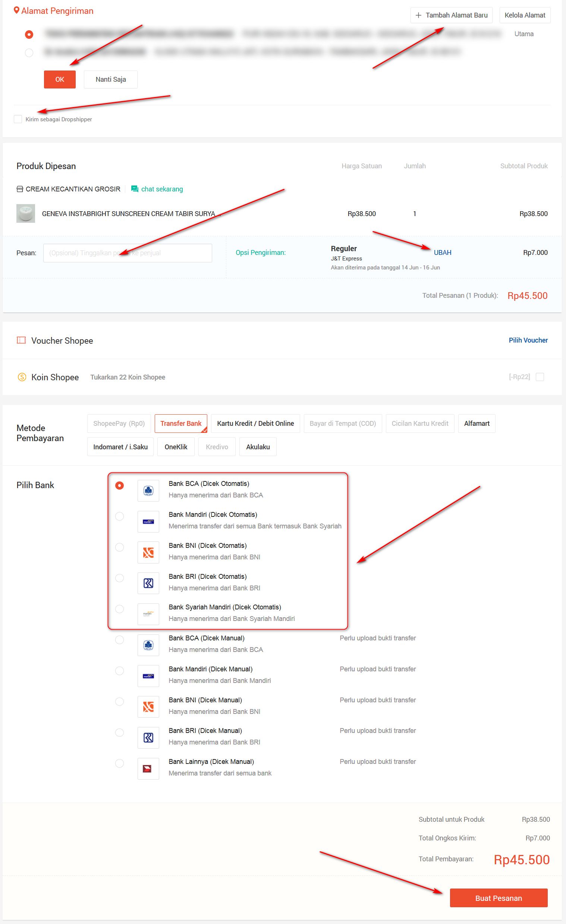The image size is (566, 924).
Task: Click the Bank BRI (Dicek Otomatis) logo
Action: point(148,583)
